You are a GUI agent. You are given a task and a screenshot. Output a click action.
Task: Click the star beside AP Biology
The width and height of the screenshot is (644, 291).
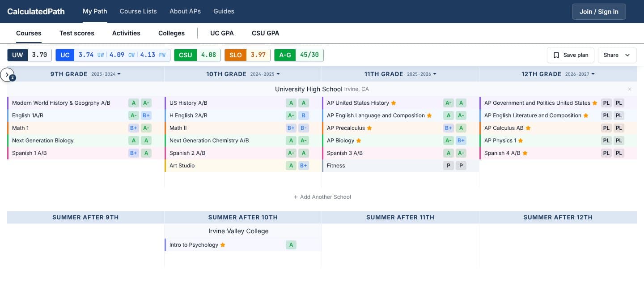click(359, 141)
